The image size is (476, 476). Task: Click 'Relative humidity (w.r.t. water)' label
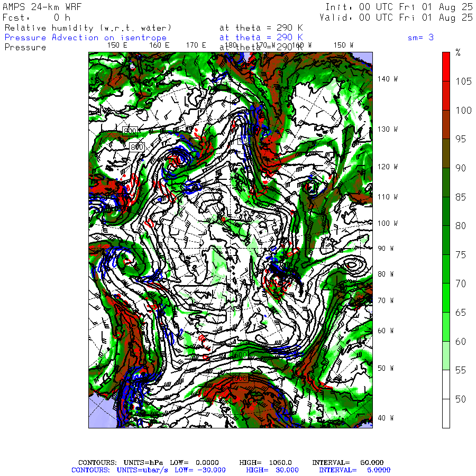pos(88,28)
